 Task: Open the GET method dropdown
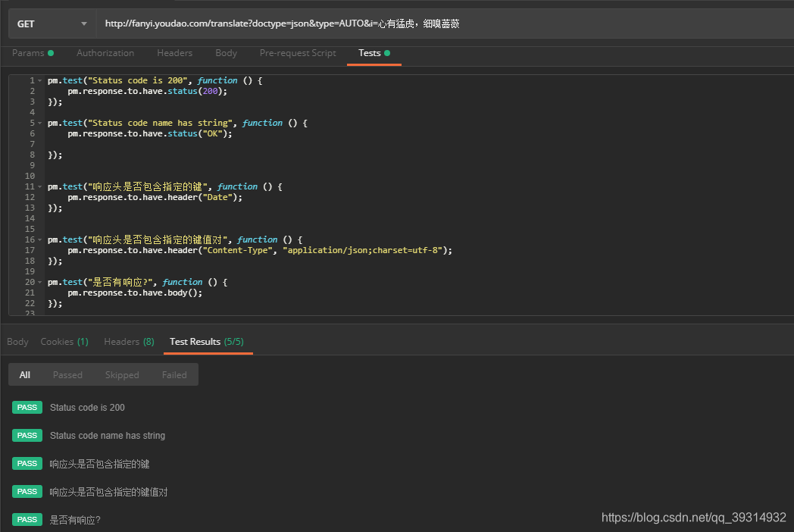point(52,23)
